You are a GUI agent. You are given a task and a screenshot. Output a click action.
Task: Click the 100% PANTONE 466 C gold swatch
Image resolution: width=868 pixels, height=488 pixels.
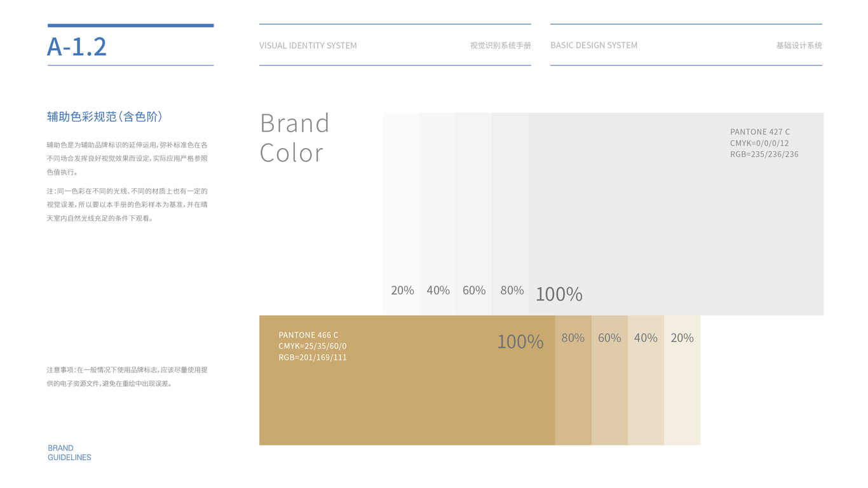point(407,380)
